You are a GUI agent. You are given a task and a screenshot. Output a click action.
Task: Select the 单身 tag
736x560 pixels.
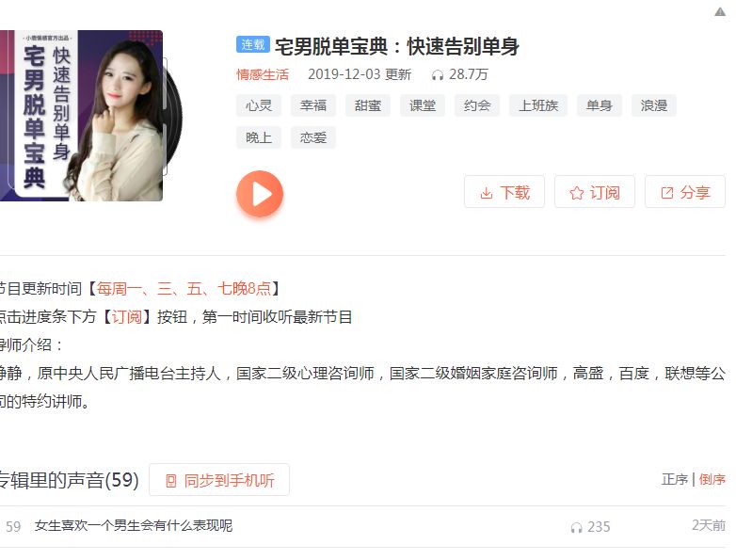[600, 105]
